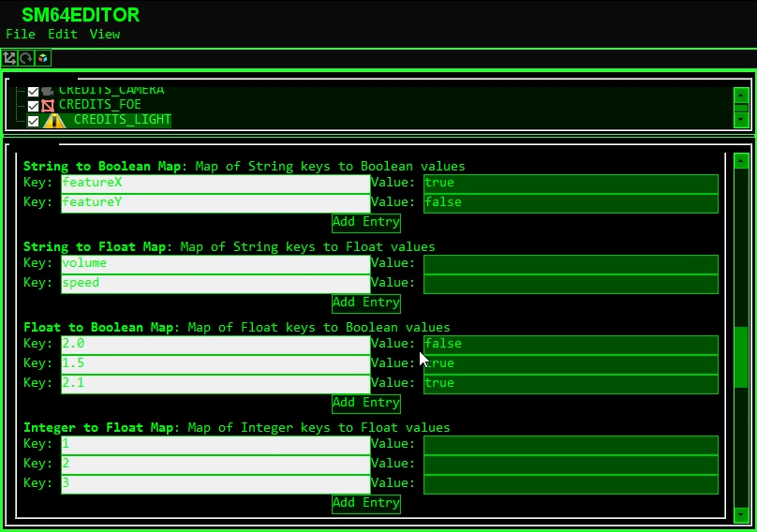Click the properties panel vertical scrollbar thumb
The width and height of the screenshot is (757, 532).
741,360
